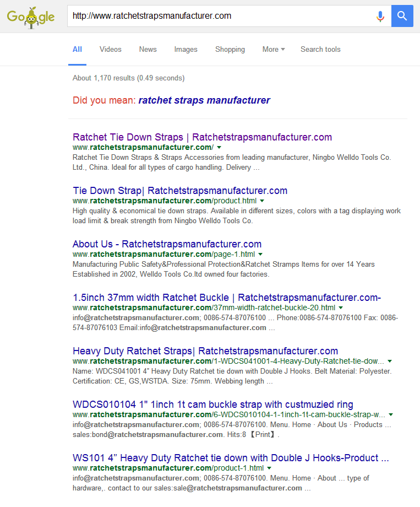Switch to the Images tab

(x=186, y=50)
